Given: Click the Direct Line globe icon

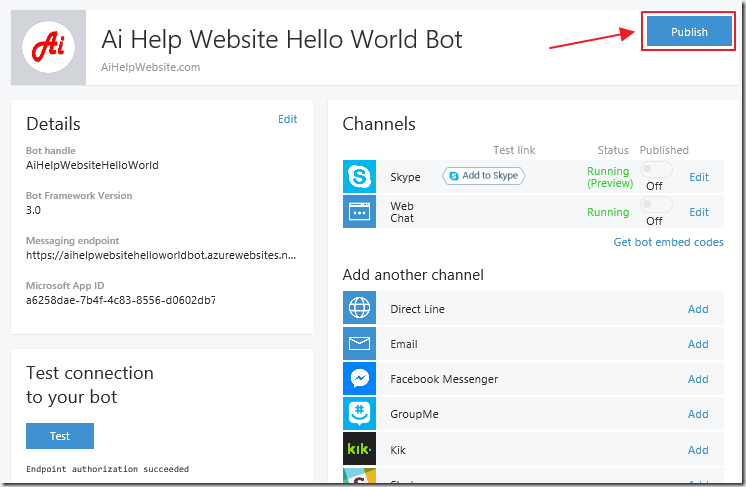Looking at the screenshot, I should (x=359, y=308).
